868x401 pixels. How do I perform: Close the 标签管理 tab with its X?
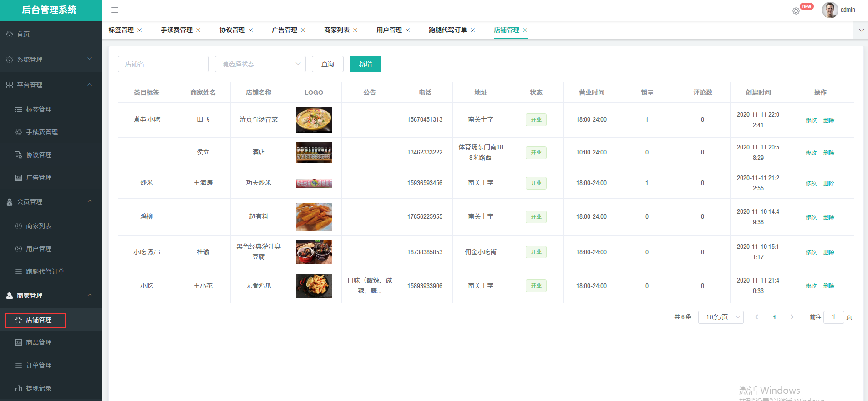pos(140,30)
